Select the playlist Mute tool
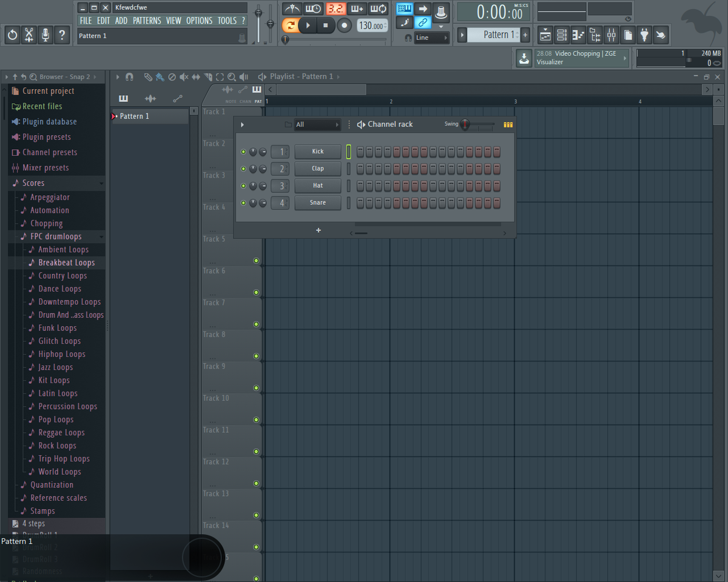 184,77
